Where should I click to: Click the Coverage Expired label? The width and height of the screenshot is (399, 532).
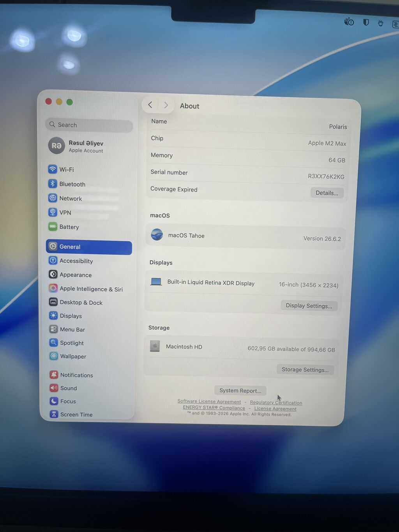(x=174, y=189)
